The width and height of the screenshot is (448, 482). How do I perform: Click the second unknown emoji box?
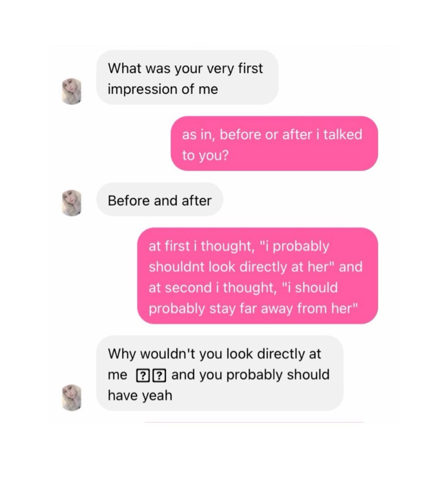[160, 376]
